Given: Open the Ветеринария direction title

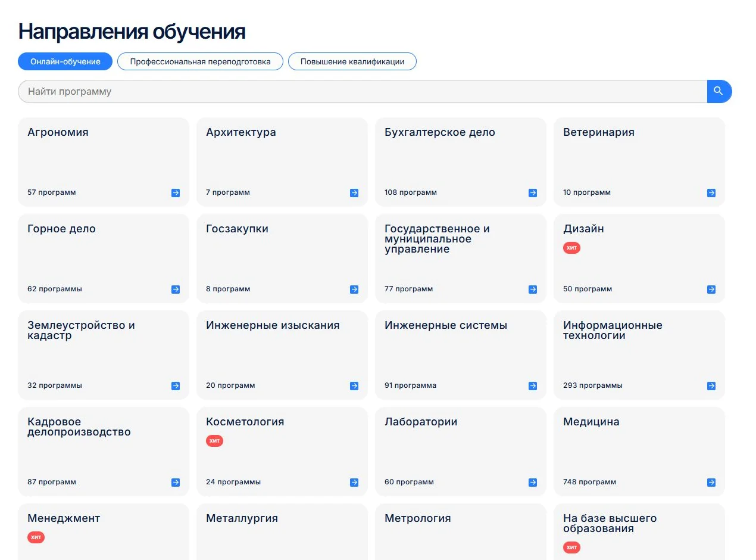Looking at the screenshot, I should tap(599, 132).
